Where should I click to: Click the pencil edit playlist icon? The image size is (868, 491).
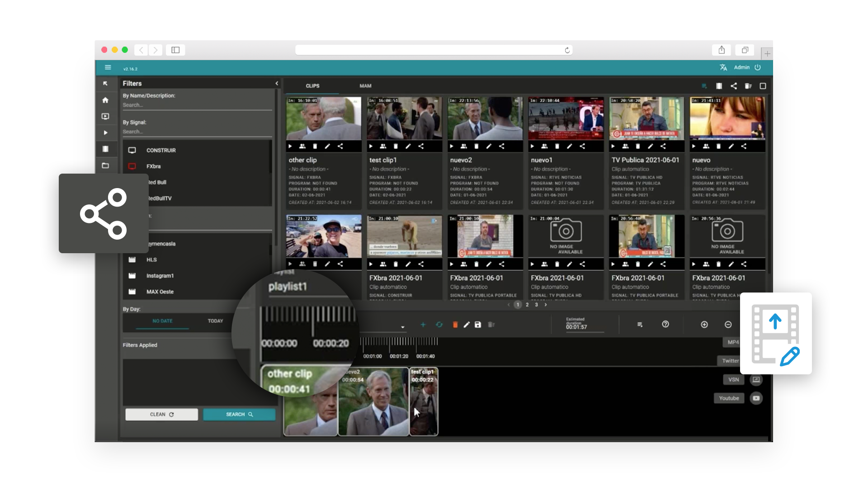(x=467, y=325)
